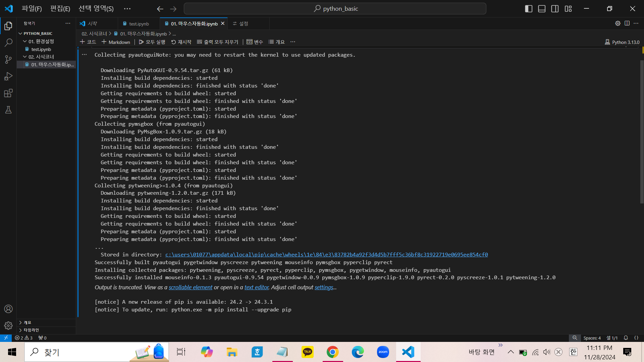Clear all outputs with 출력 모두 지우기
The height and width of the screenshot is (362, 644).
tap(217, 42)
